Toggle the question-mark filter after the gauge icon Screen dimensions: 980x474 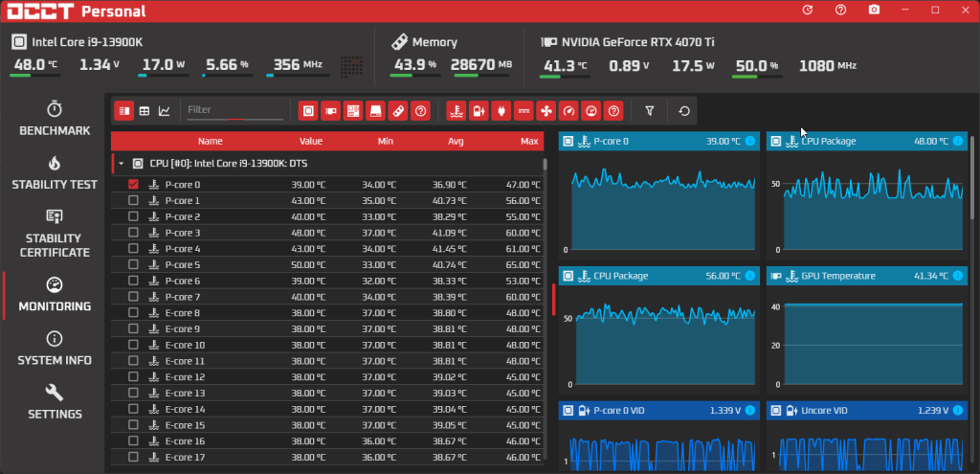[613, 111]
